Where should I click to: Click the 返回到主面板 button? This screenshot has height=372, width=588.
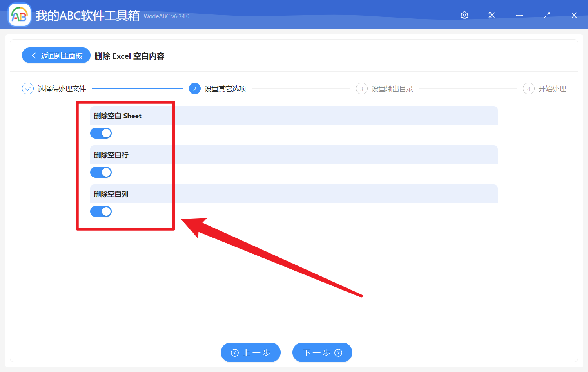56,55
